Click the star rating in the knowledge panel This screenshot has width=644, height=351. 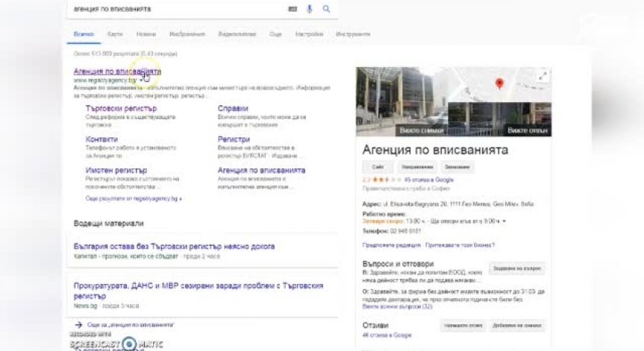pyautogui.click(x=387, y=180)
